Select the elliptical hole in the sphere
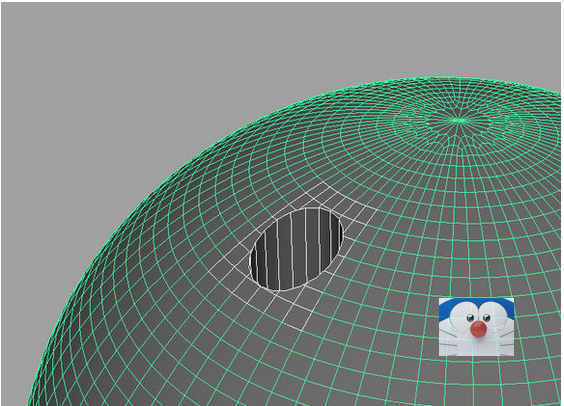This screenshot has height=406, width=564. [296, 249]
